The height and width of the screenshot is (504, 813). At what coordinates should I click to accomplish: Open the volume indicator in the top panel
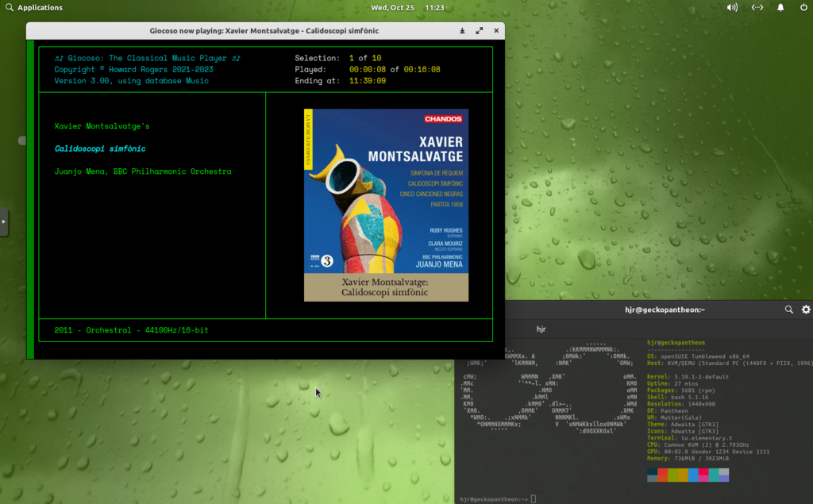(x=732, y=8)
